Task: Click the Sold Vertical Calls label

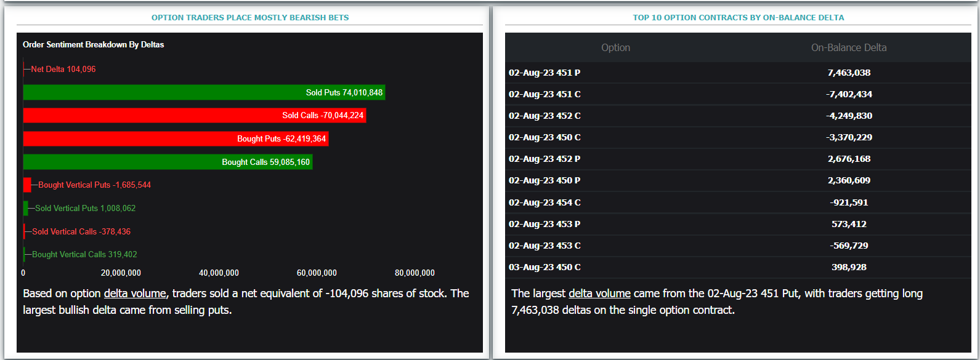Action: point(81,231)
